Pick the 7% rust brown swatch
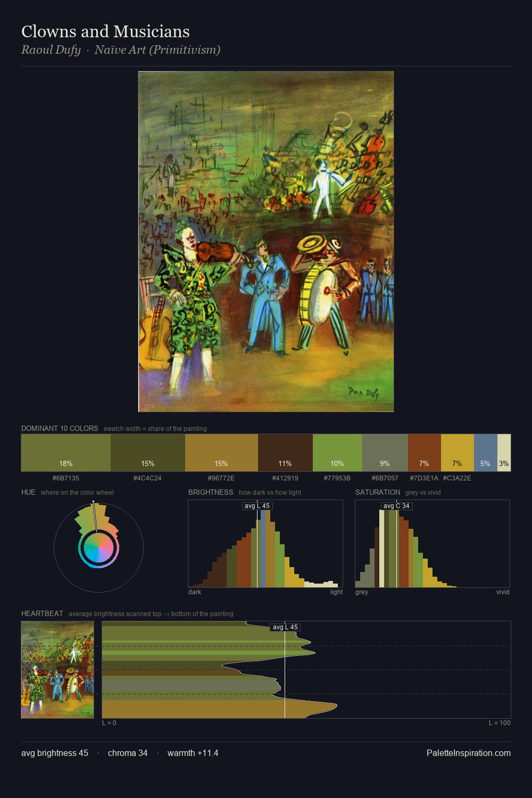The height and width of the screenshot is (798, 532). coord(425,453)
